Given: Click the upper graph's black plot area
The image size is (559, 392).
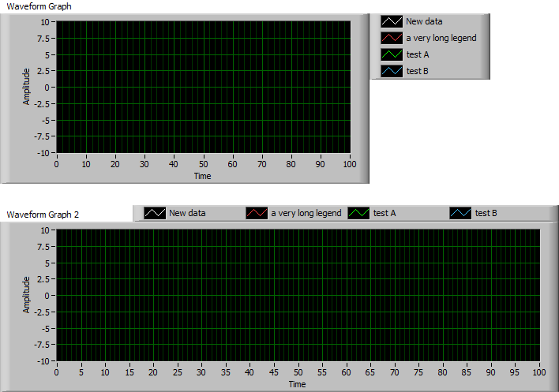Looking at the screenshot, I should [204, 87].
